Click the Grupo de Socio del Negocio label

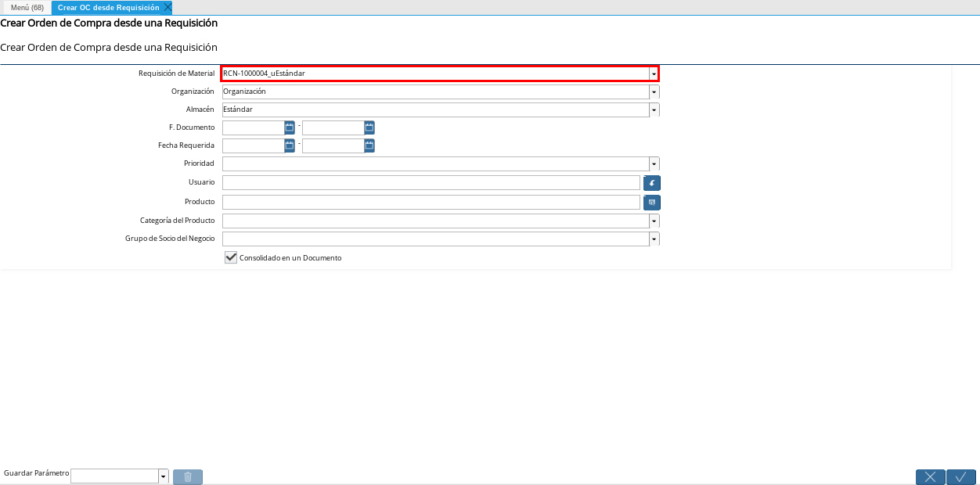170,239
